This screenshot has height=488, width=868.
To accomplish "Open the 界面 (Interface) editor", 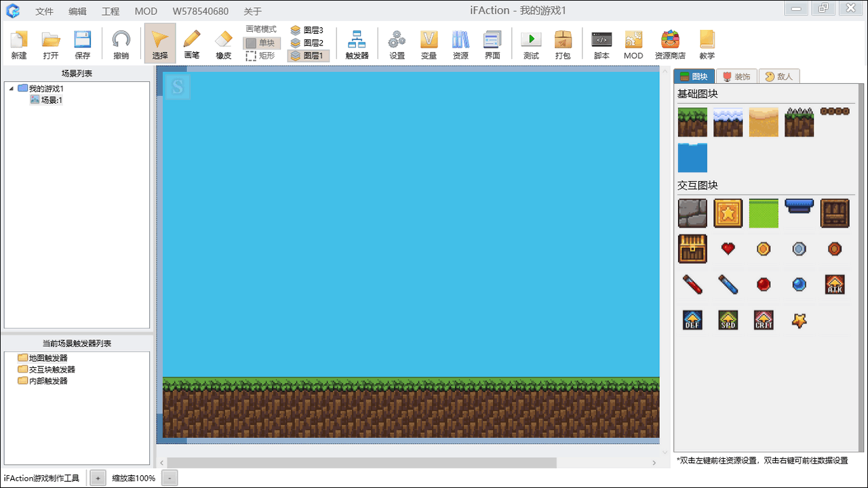I will (492, 45).
